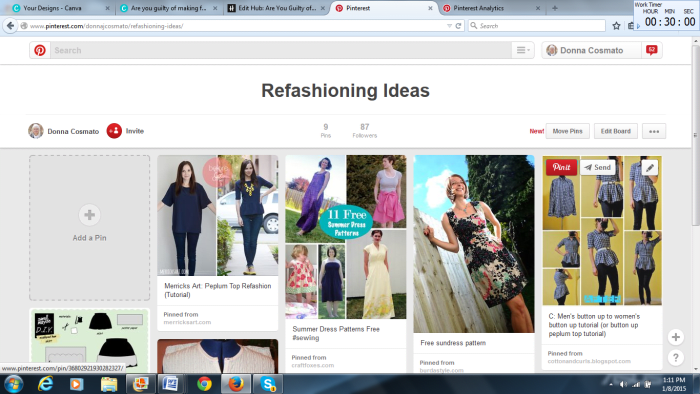Open the categories menu next to search
This screenshot has width=700, height=394.
click(x=523, y=50)
